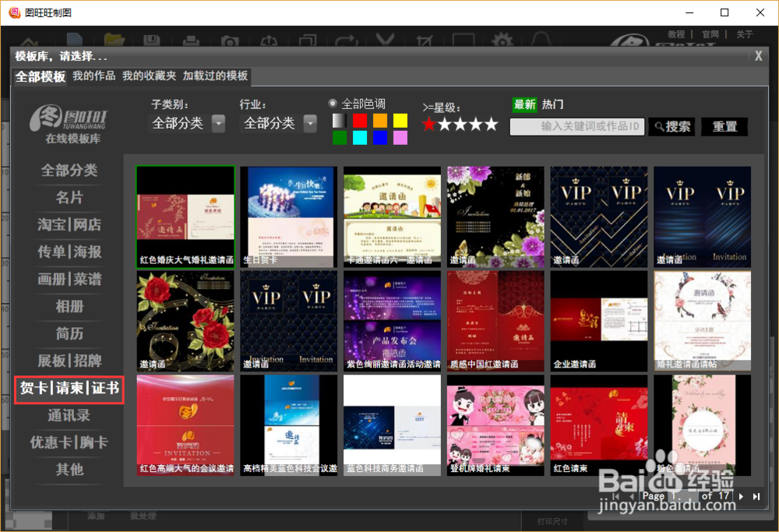Image resolution: width=779 pixels, height=532 pixels.
Task: Select the 全部分类 sidebar category
Action: pos(69,171)
